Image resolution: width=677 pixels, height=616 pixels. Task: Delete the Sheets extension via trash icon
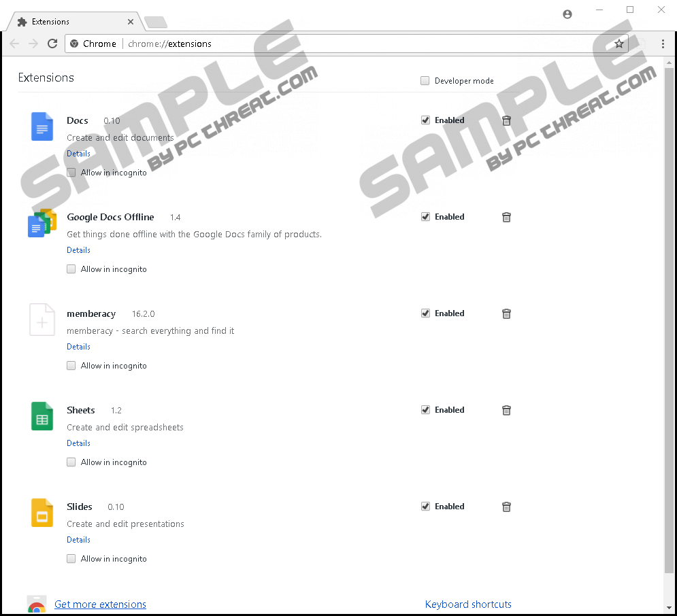[506, 410]
